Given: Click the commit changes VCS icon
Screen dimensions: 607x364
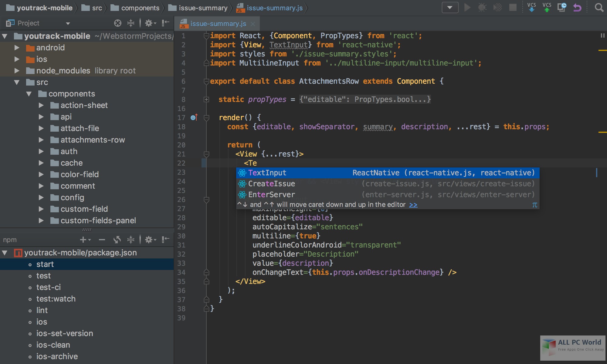Looking at the screenshot, I should click(548, 7).
